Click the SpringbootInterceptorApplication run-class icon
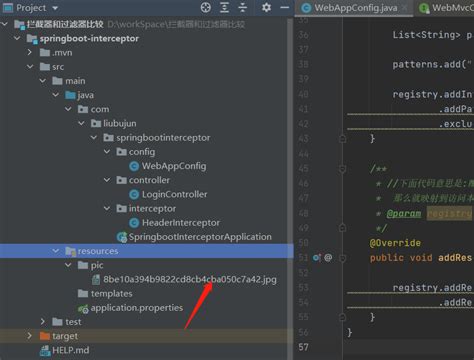The height and width of the screenshot is (360, 474). pos(122,237)
